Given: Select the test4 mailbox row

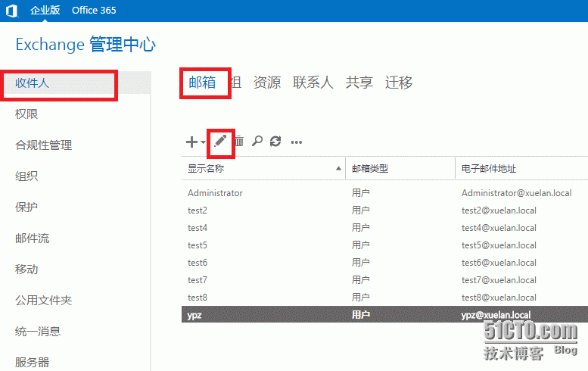Looking at the screenshot, I should click(x=384, y=228).
